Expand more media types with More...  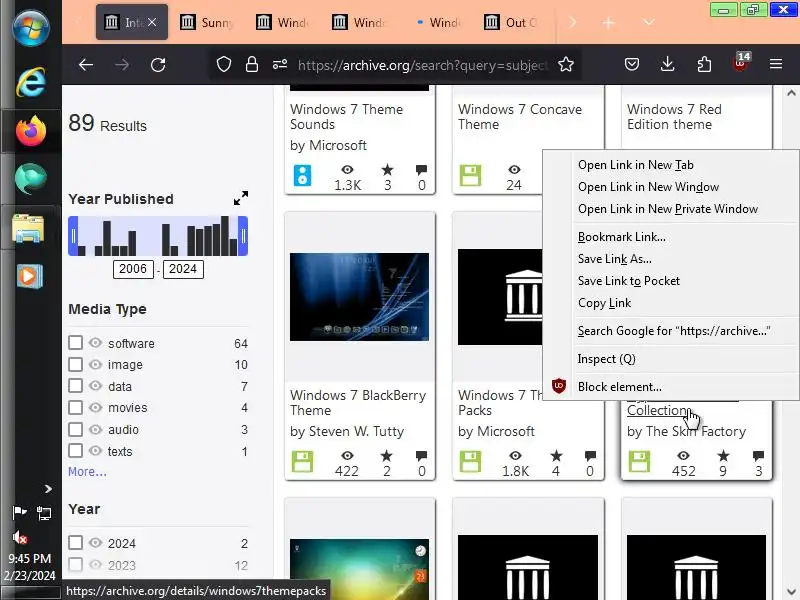click(x=87, y=471)
